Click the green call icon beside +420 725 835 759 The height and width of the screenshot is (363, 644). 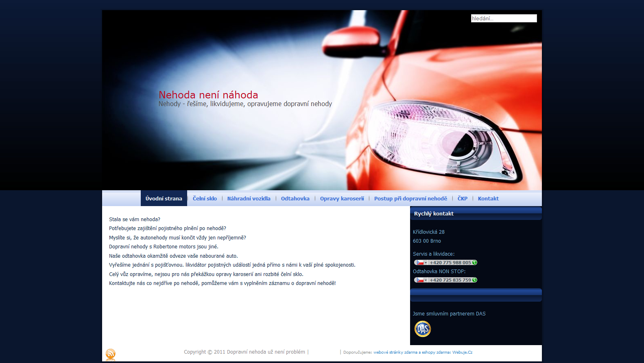(474, 280)
